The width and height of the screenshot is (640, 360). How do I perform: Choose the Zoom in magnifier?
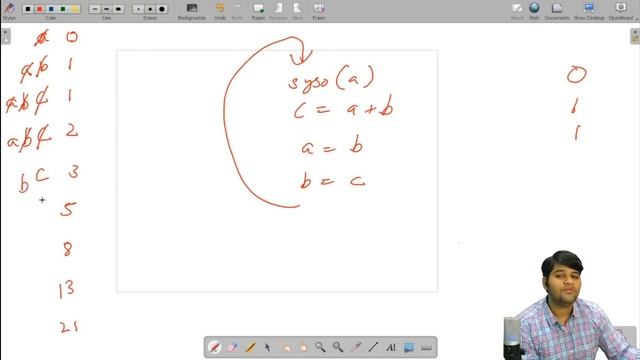pos(320,347)
